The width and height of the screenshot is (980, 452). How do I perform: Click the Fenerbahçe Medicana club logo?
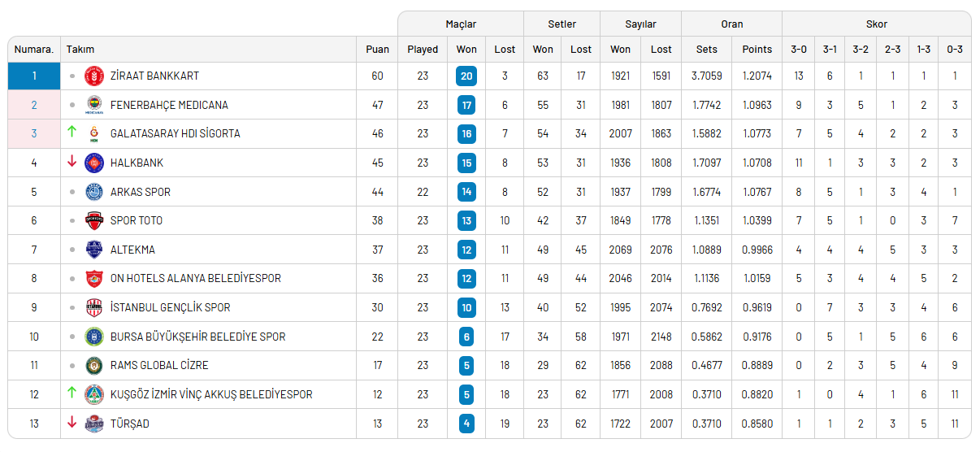[94, 105]
